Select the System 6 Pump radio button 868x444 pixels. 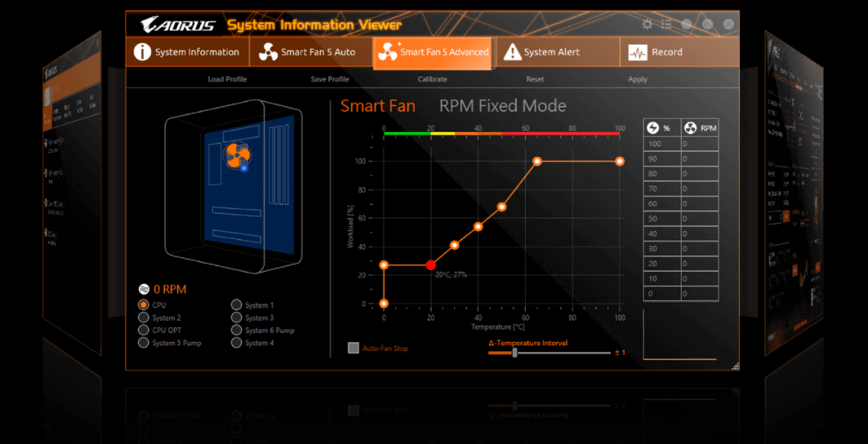coord(236,330)
